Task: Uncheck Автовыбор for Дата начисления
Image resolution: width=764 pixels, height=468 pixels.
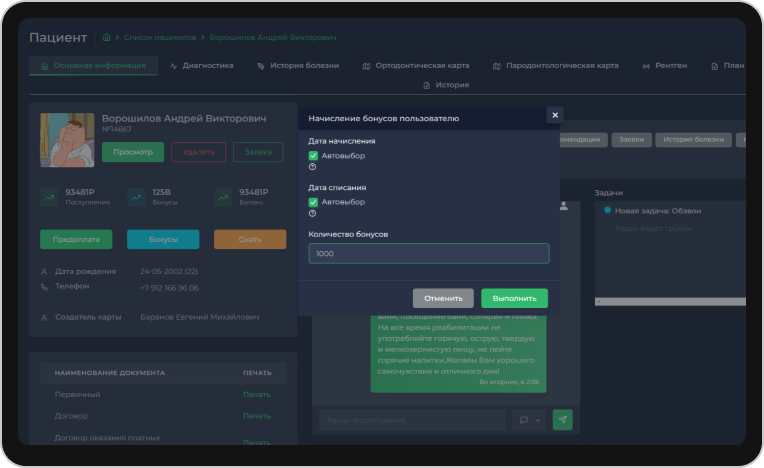Action: tap(313, 156)
